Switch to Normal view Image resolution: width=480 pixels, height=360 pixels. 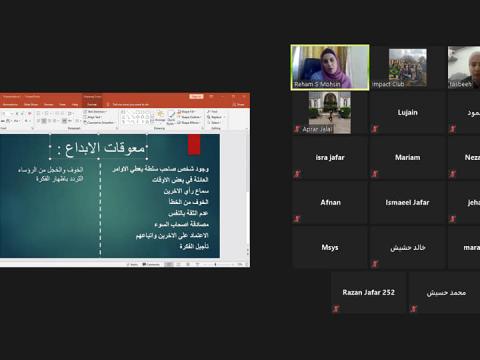tap(169, 264)
